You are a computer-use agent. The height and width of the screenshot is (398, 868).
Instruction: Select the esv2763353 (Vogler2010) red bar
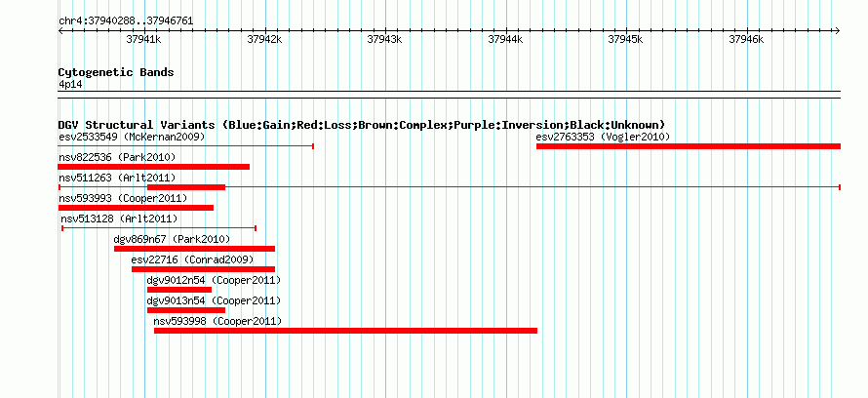click(x=689, y=146)
